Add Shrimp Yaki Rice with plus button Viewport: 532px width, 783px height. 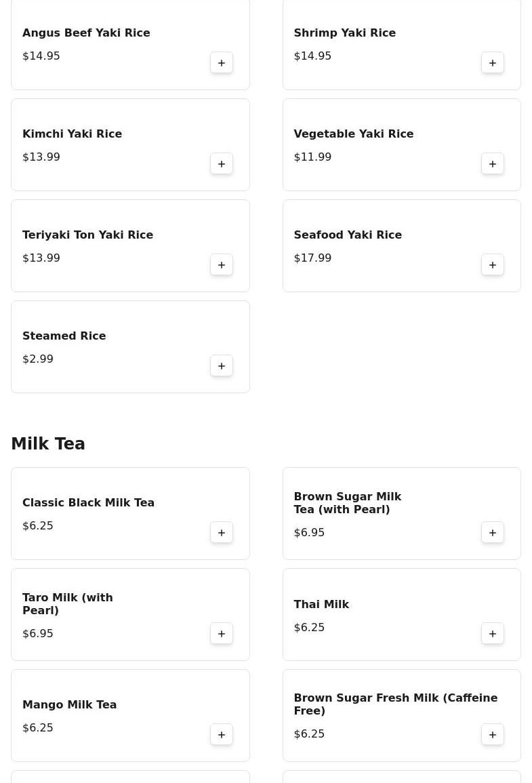pos(493,63)
